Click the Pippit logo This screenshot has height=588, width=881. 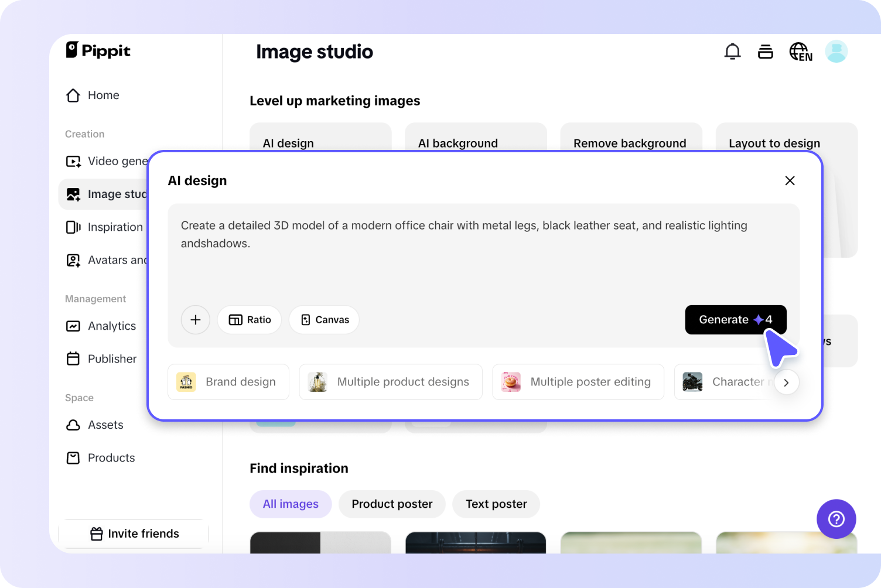(x=98, y=50)
